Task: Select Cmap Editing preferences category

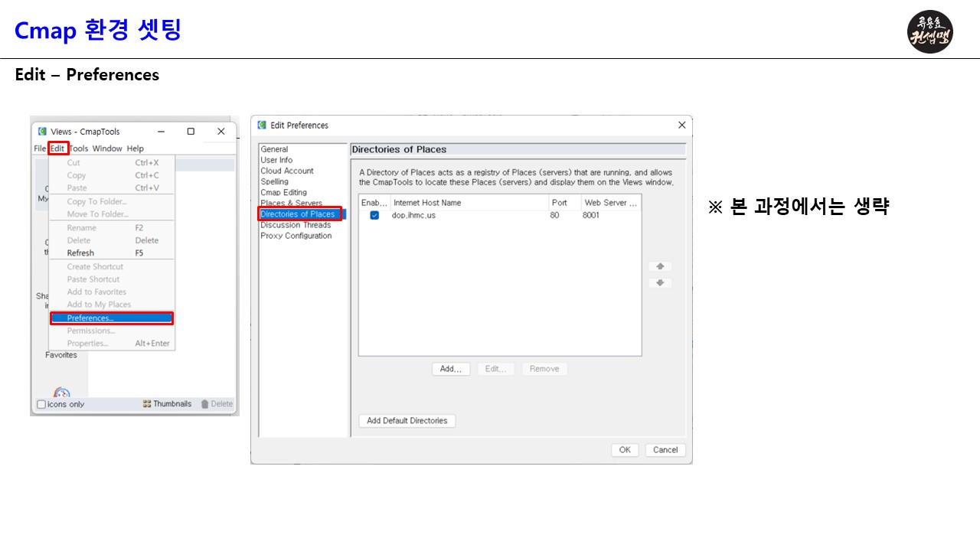Action: [283, 193]
